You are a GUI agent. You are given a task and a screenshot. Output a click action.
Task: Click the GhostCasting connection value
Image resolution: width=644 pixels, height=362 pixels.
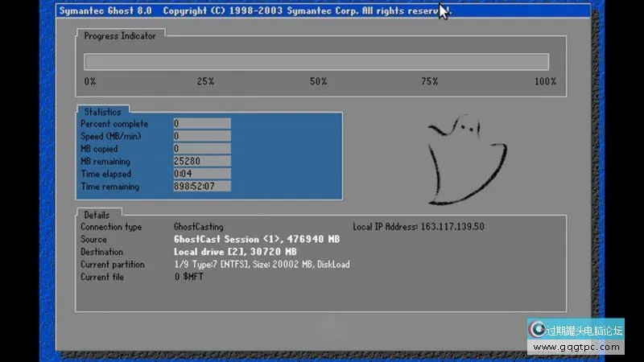199,227
